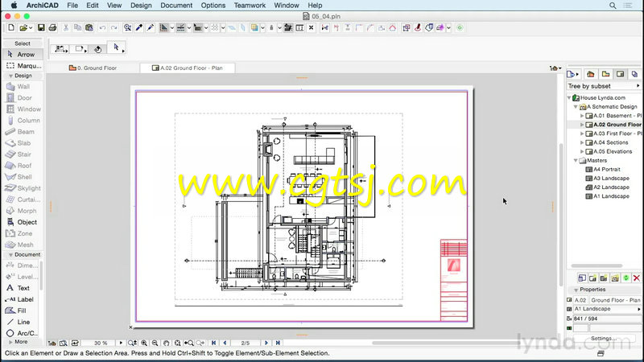Open the File menu
The width and height of the screenshot is (644, 362).
(x=72, y=6)
